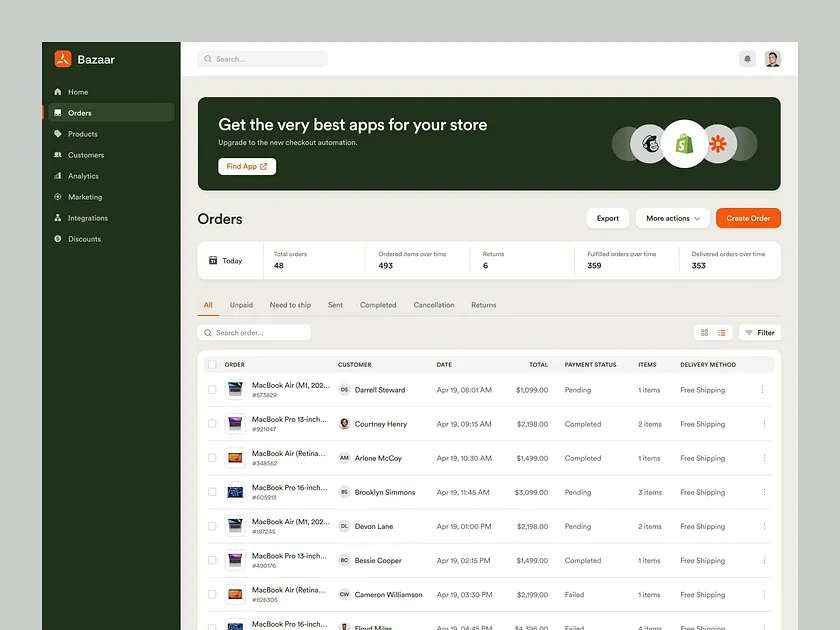Select the Cancellation tab
The width and height of the screenshot is (840, 630).
click(x=434, y=305)
